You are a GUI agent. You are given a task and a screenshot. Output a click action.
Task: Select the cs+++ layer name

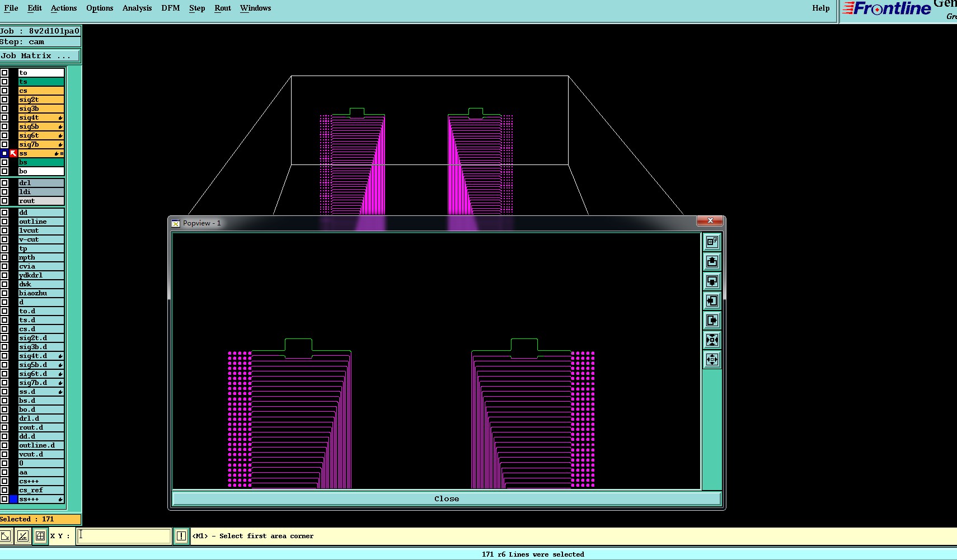pos(41,481)
